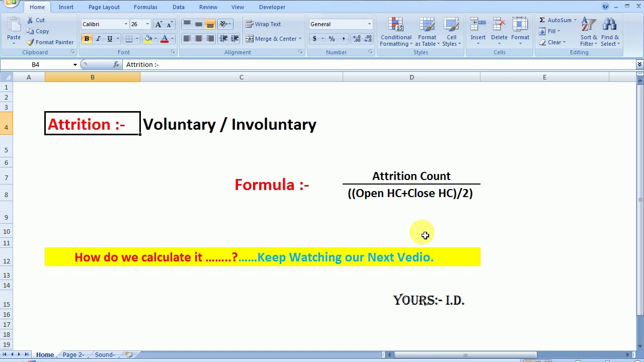Open Format as Table gallery

427,32
